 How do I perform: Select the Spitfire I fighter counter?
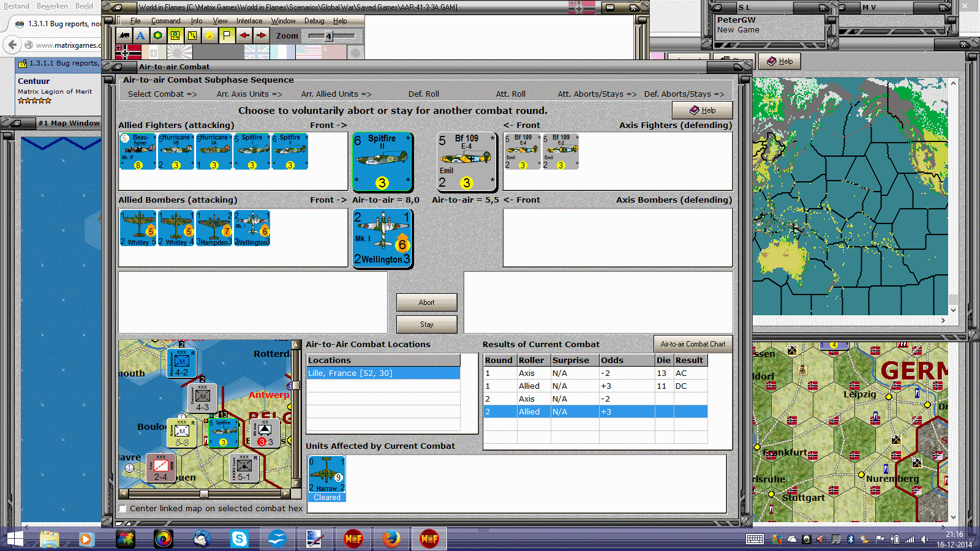(252, 151)
